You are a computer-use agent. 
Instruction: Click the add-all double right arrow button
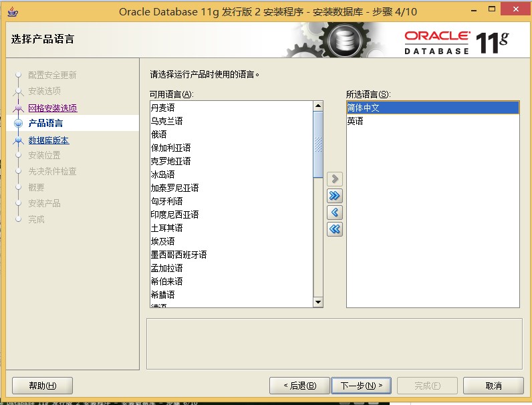tap(335, 196)
